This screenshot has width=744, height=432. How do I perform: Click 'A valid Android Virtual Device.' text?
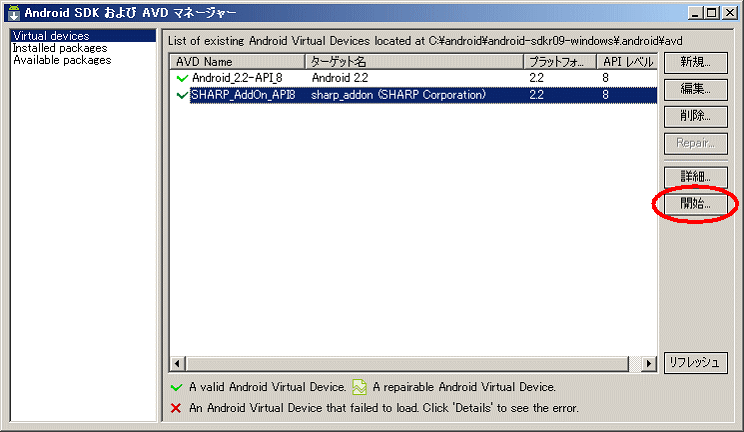(268, 387)
